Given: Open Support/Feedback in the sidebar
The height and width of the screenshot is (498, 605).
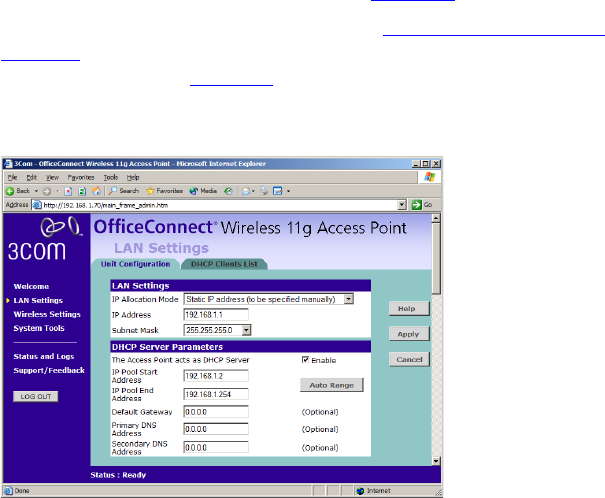Looking at the screenshot, I should 49,370.
